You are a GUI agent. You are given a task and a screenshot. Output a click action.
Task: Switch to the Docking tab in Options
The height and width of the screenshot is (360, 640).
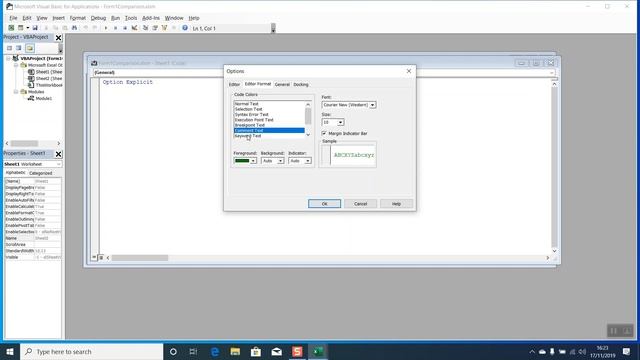tap(301, 84)
